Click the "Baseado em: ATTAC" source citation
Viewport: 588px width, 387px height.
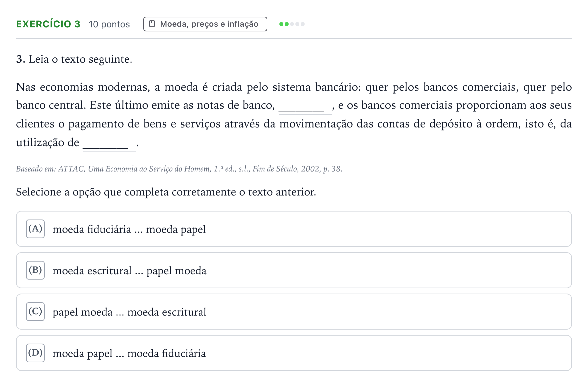[179, 169]
